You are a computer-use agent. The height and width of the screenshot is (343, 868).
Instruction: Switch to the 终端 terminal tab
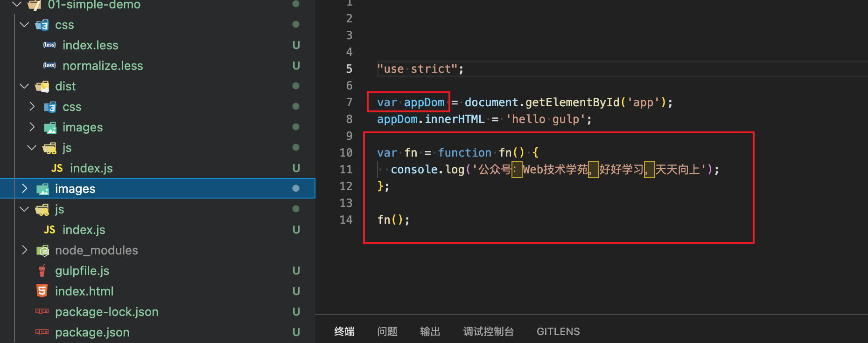344,331
